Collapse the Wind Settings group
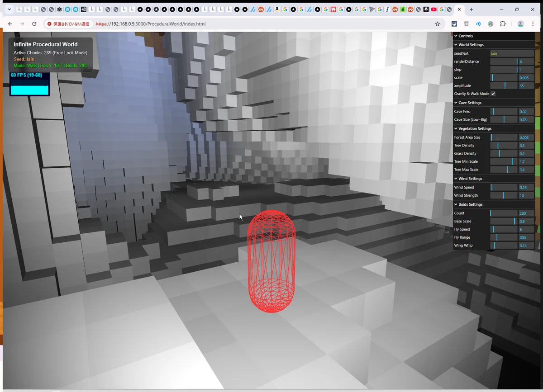 click(470, 179)
